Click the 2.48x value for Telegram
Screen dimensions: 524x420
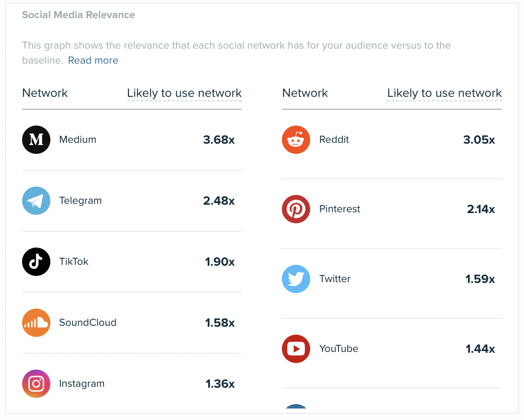coord(219,201)
